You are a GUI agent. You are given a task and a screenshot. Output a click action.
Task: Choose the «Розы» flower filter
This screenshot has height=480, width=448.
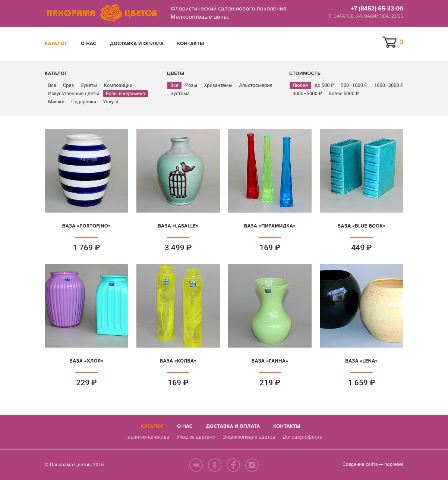(x=191, y=85)
